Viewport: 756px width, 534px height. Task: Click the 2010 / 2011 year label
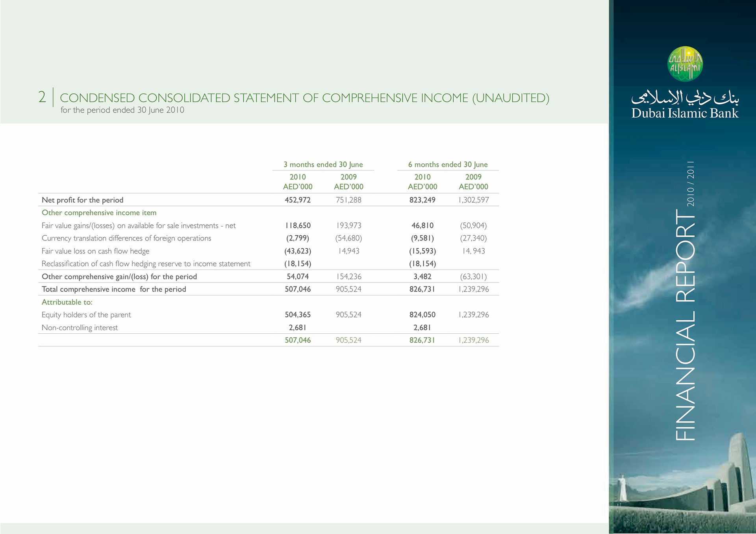691,184
